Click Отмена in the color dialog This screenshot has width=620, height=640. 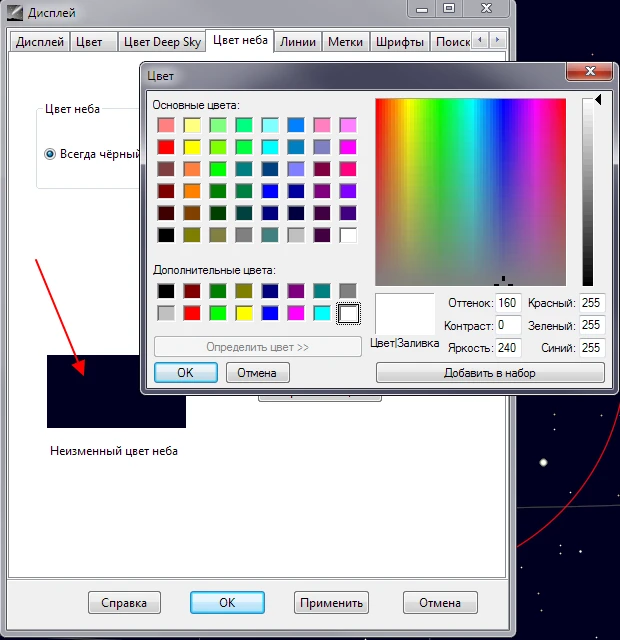[x=258, y=372]
